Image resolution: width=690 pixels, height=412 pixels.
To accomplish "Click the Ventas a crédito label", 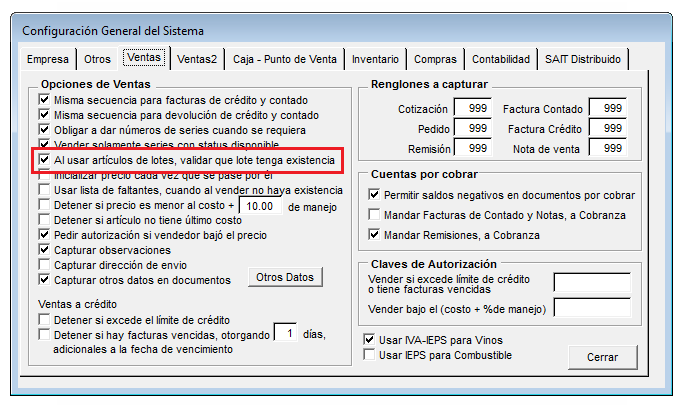I will coord(77,304).
